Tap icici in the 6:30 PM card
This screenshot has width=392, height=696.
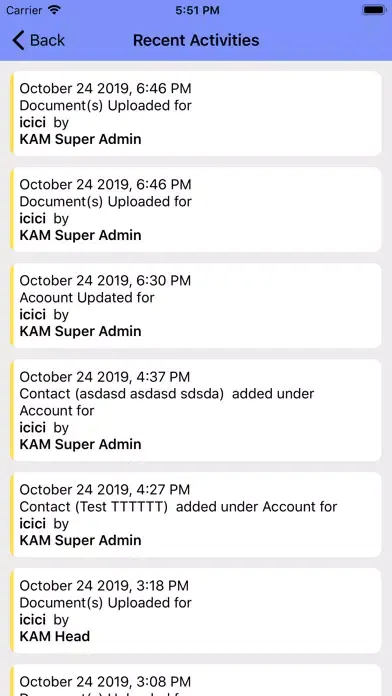32,314
